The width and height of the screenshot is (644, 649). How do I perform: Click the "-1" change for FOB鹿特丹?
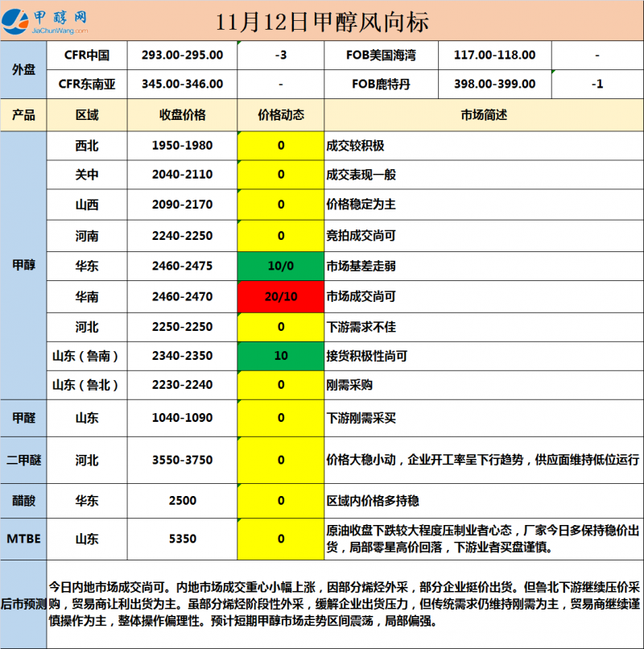point(597,84)
